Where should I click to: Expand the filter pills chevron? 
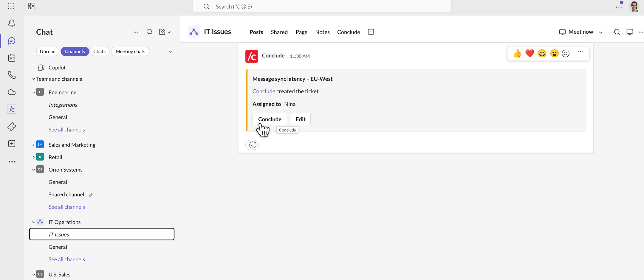coord(170,52)
